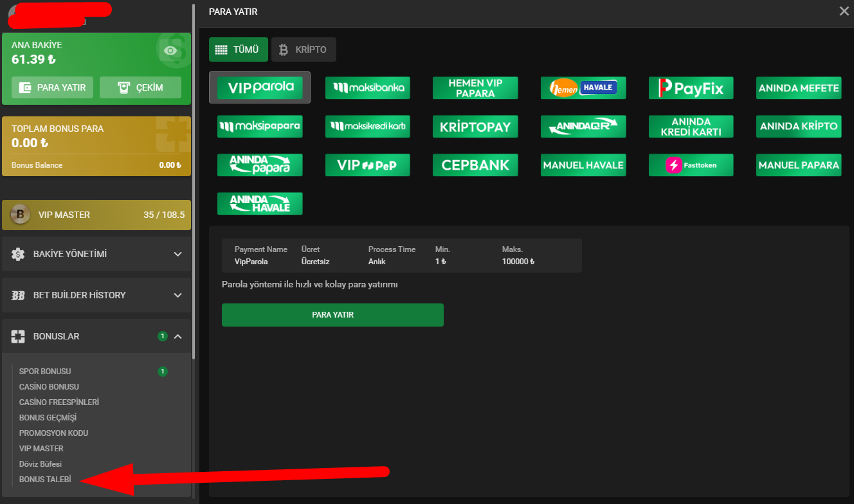
Task: Click the BAKİYE YÖNETİMİ gear icon
Action: [18, 255]
